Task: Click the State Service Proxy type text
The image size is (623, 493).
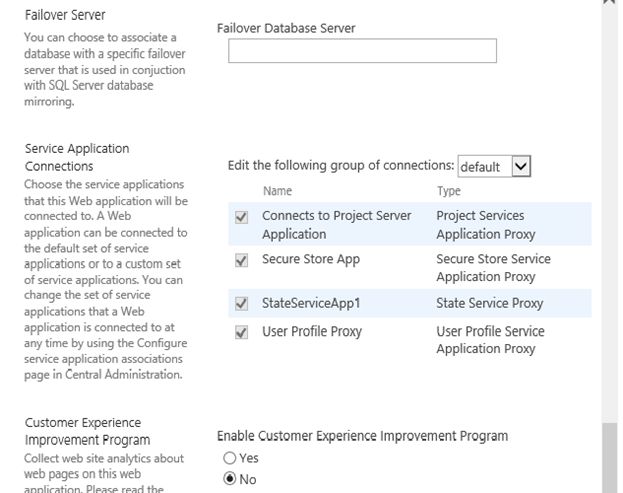Action: coord(490,303)
